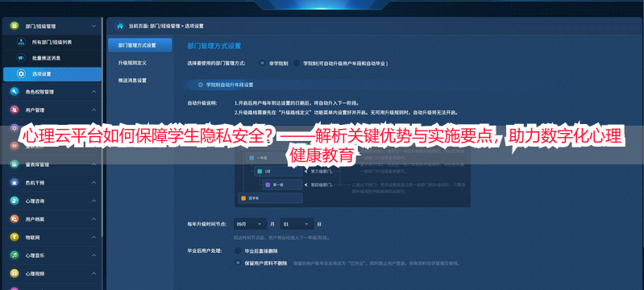644x290 pixels.
Task: Click the 量表库管理 green icon
Action: (x=15, y=164)
